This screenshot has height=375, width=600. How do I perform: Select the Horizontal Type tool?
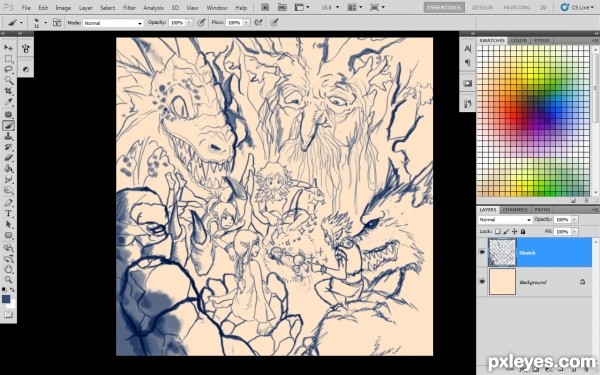[x=8, y=214]
